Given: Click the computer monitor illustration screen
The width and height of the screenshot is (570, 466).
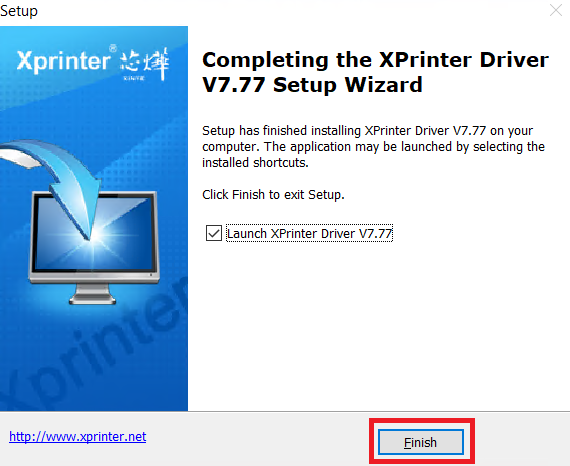Looking at the screenshot, I should pyautogui.click(x=94, y=233).
